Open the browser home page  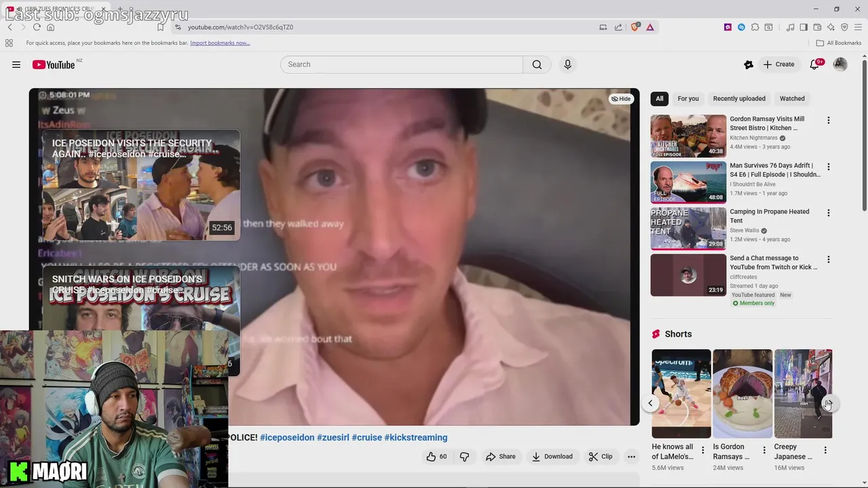(x=50, y=27)
